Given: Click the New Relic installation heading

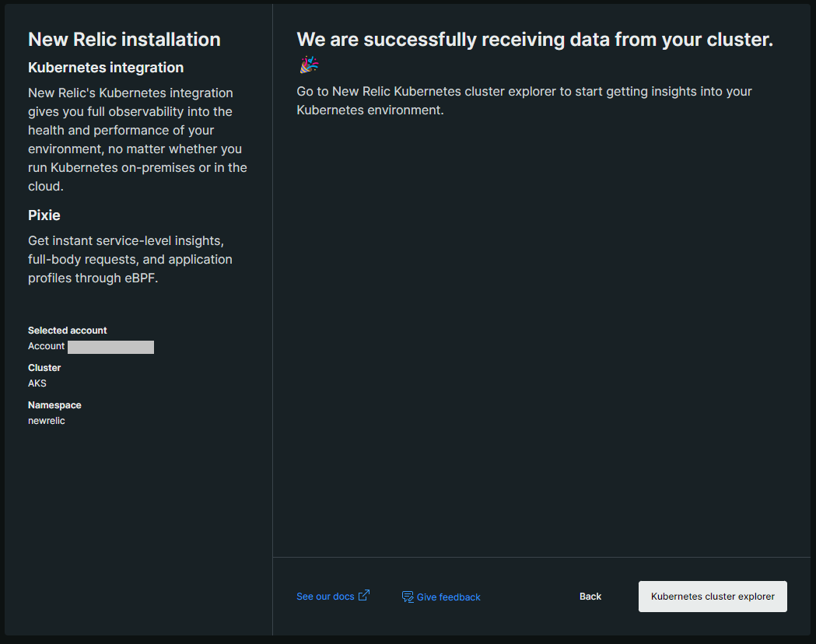Looking at the screenshot, I should [x=124, y=40].
